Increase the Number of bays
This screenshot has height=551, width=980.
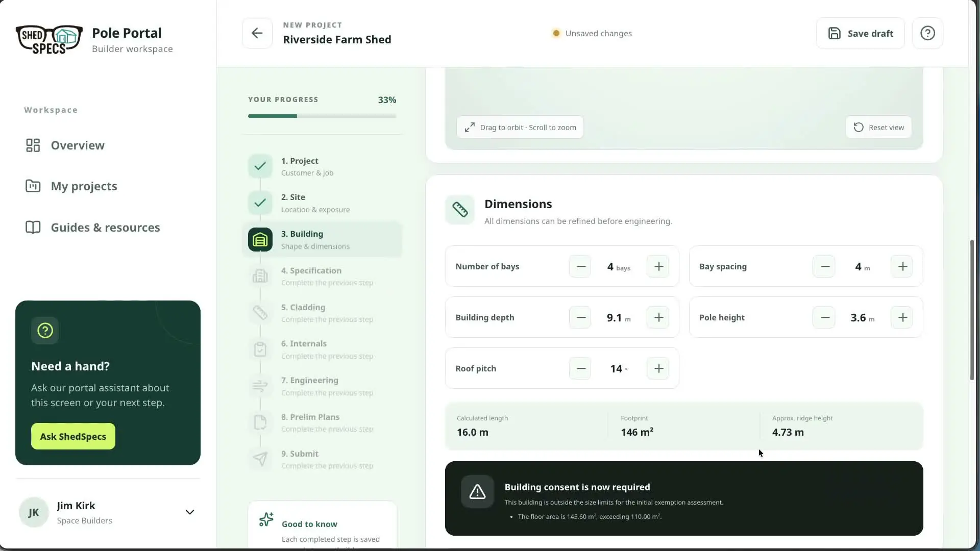point(658,266)
